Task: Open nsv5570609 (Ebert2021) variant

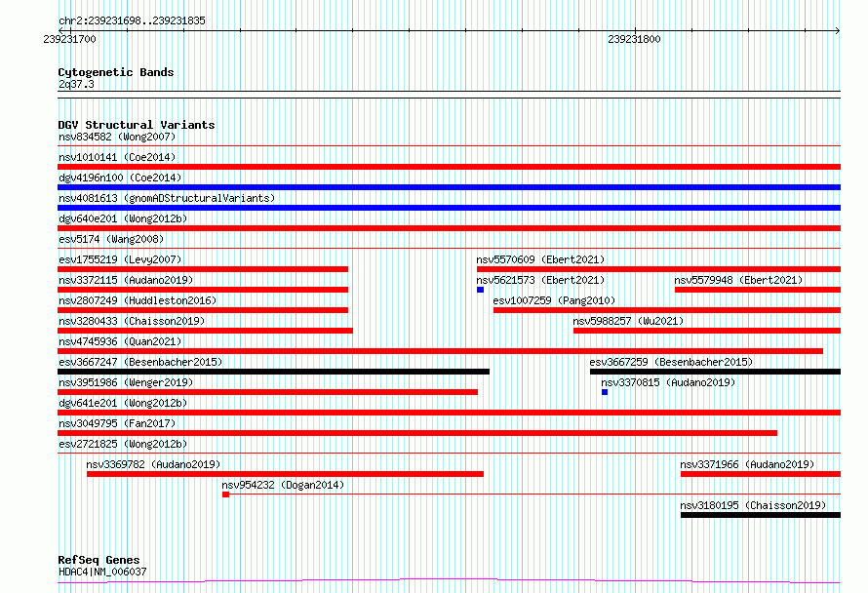Action: [540, 259]
